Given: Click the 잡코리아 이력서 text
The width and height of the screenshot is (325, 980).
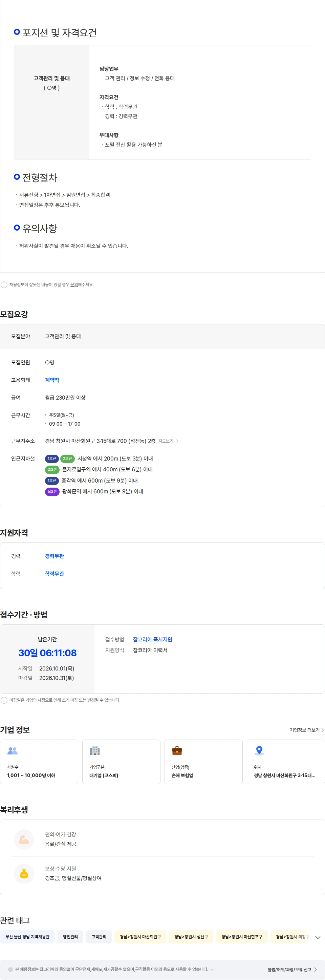Looking at the screenshot, I should [150, 650].
